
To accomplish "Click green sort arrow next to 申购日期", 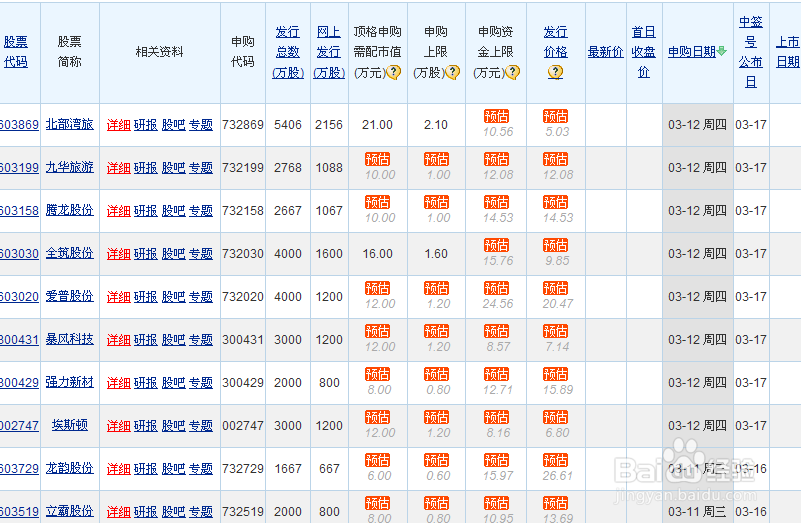I will tap(721, 51).
